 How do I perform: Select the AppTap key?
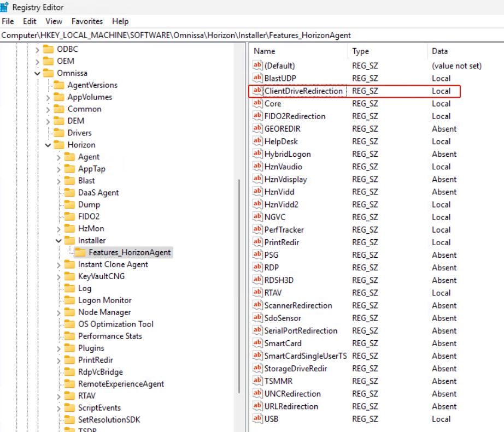(92, 169)
